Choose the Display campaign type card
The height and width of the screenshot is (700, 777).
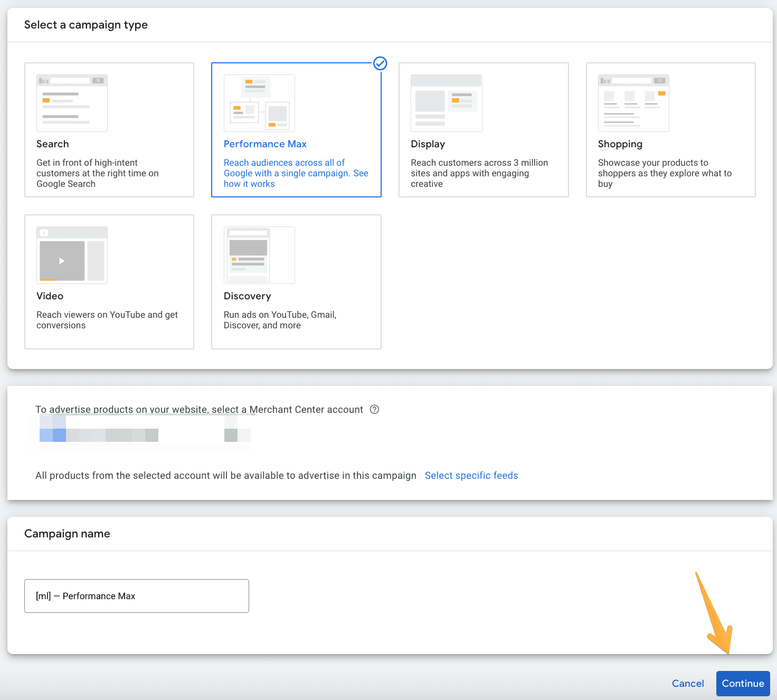[x=484, y=130]
